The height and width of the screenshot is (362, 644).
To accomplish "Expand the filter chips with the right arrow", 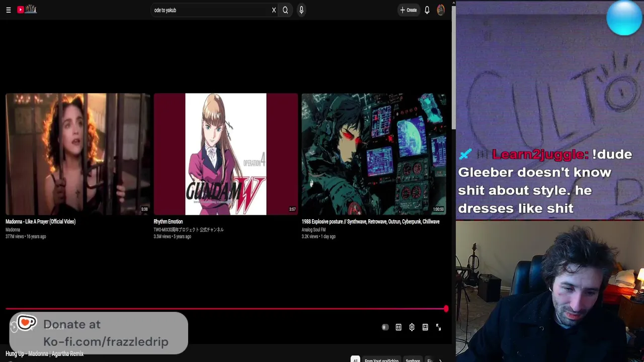I will (x=440, y=360).
